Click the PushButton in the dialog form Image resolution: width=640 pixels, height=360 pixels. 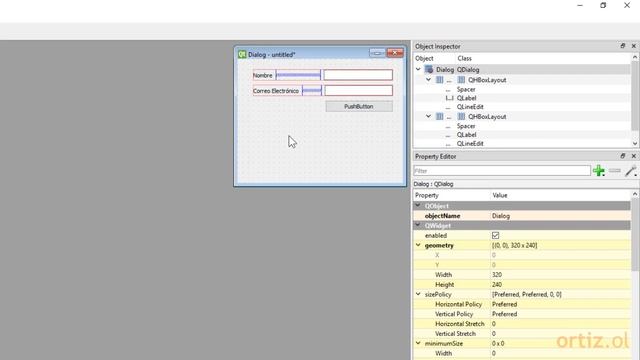[359, 107]
